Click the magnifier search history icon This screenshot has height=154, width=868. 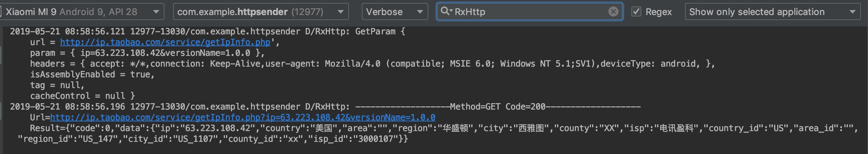point(446,11)
